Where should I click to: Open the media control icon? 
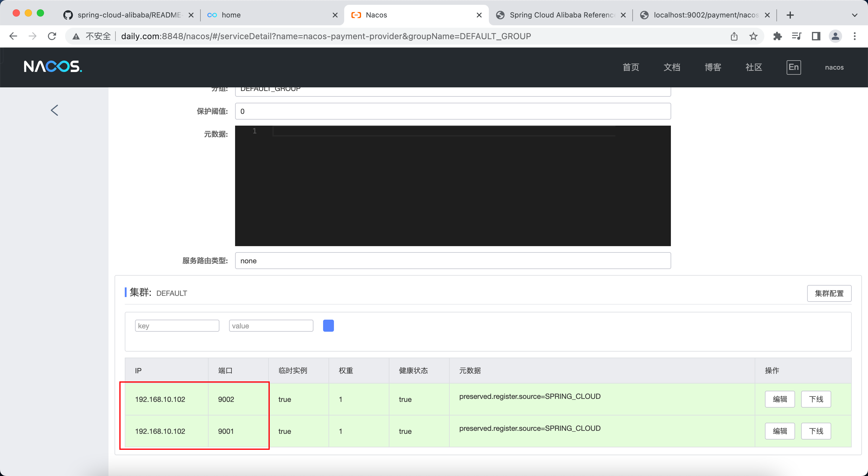[797, 36]
